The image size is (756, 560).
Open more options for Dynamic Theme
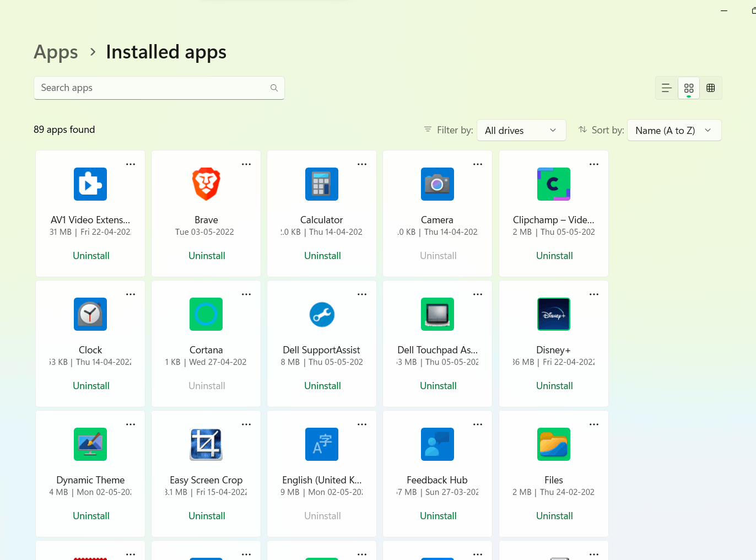(131, 424)
